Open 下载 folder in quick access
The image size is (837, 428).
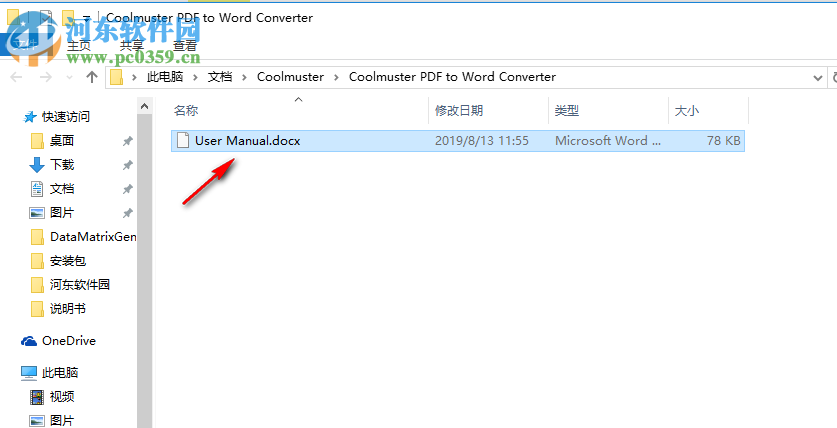pyautogui.click(x=62, y=165)
